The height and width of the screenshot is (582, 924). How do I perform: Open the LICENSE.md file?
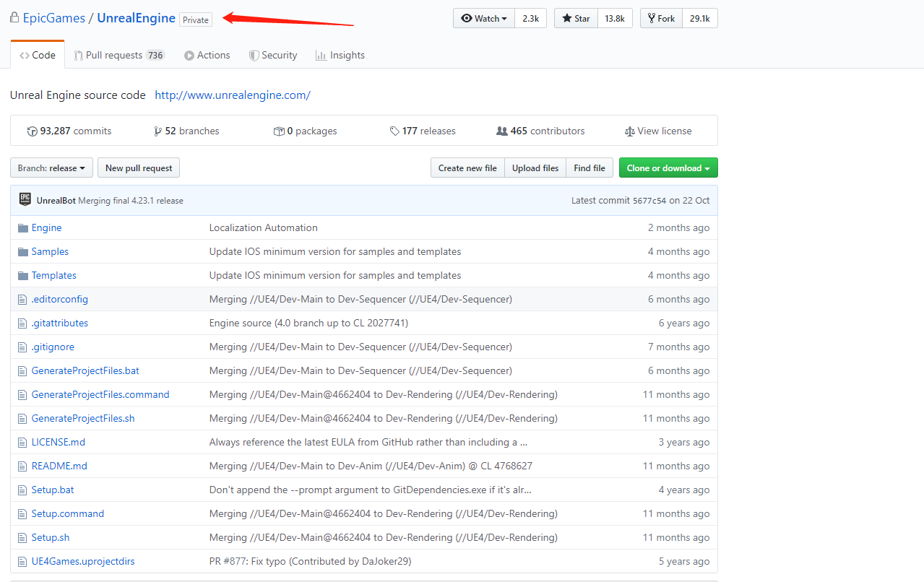click(59, 442)
